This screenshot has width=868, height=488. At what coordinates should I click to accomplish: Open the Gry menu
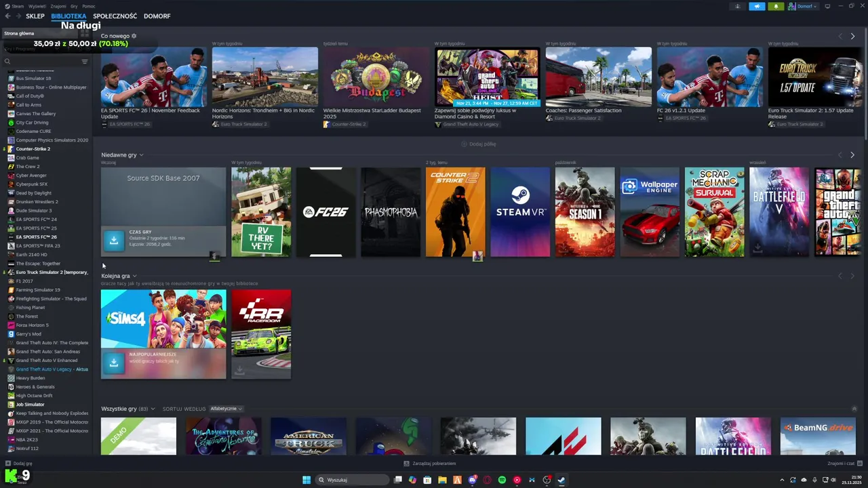[74, 6]
